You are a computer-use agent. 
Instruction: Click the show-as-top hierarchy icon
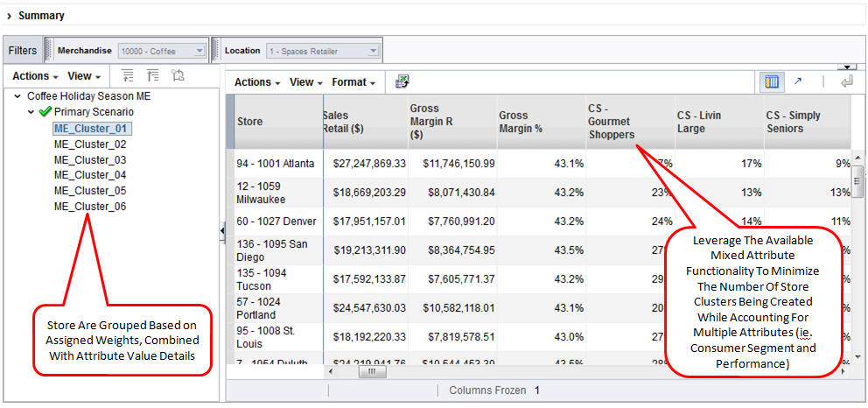tap(178, 76)
